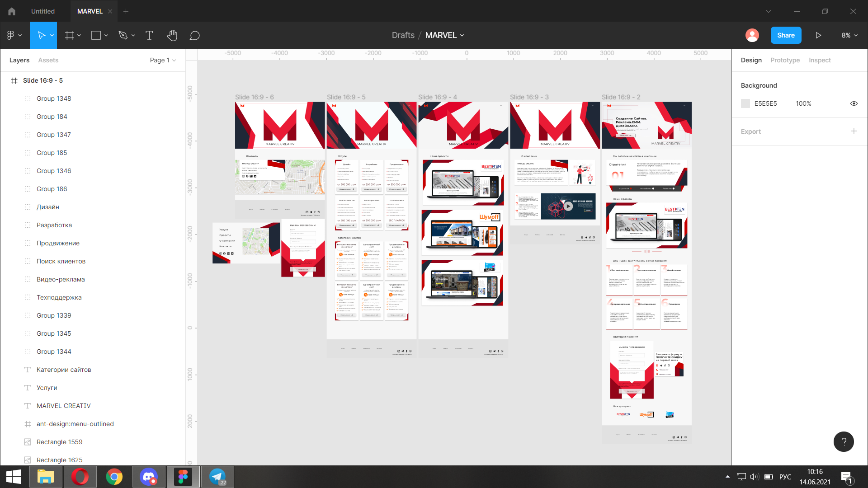Switch to the Assets tab
This screenshot has height=488, width=868.
tap(48, 60)
